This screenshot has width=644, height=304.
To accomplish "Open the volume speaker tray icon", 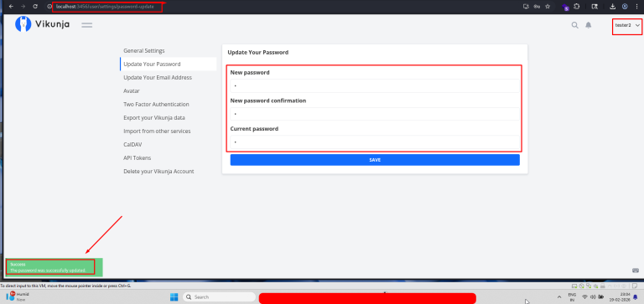I will pos(593,297).
